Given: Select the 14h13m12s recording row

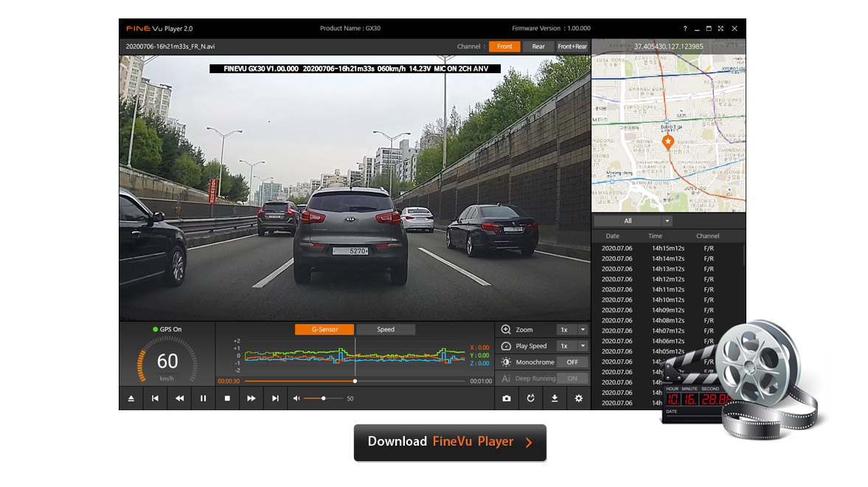Looking at the screenshot, I should coord(667,269).
